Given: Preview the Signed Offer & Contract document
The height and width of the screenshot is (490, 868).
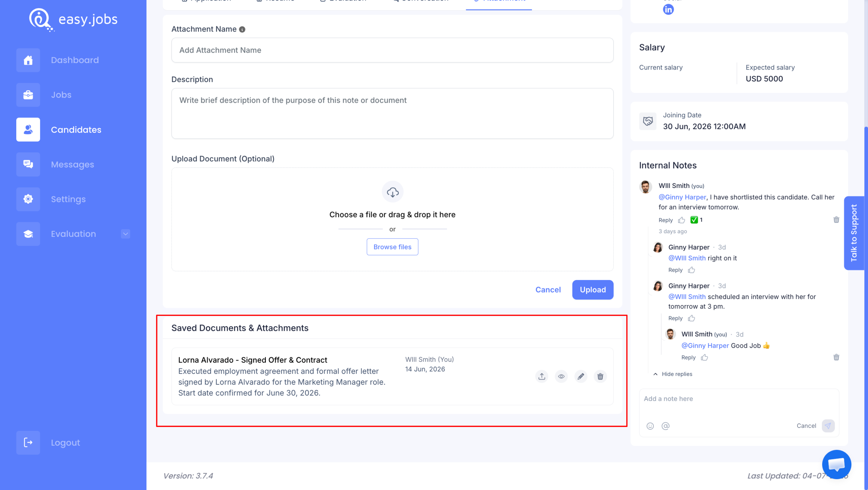Looking at the screenshot, I should point(561,376).
